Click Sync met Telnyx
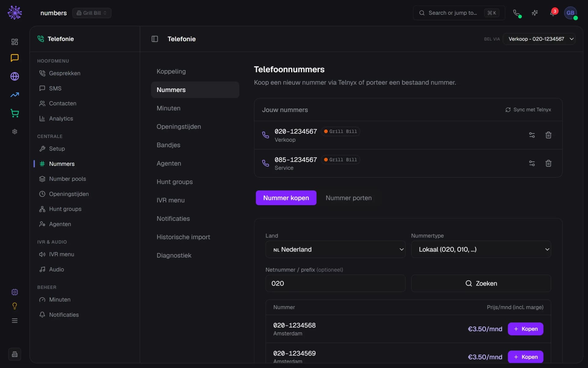 pos(528,110)
